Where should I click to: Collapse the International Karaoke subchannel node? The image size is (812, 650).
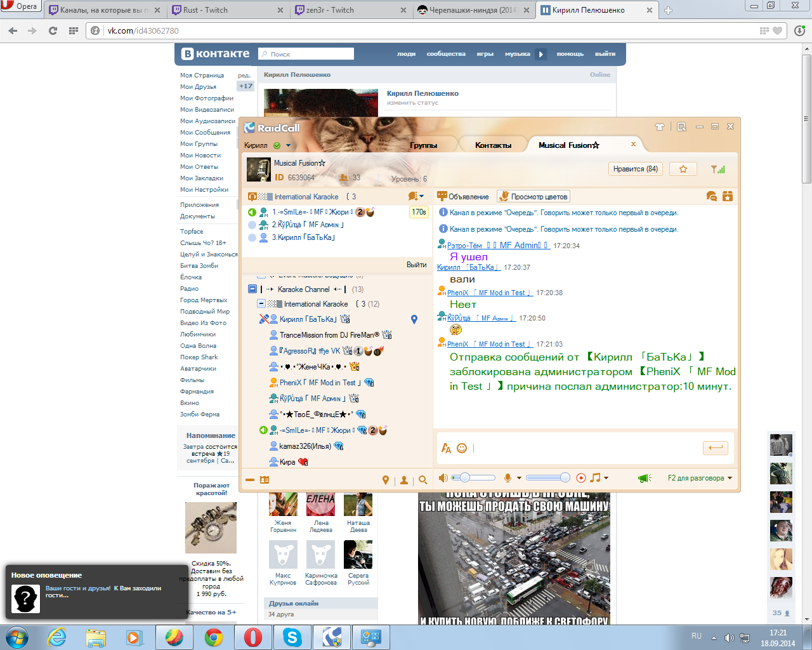261,304
